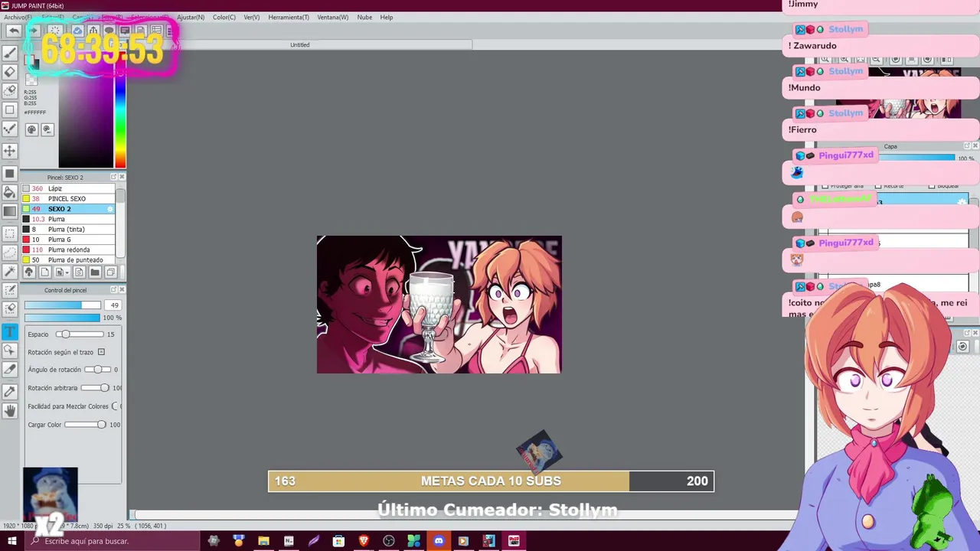Click the Undo arrow in toolbar

tap(14, 31)
